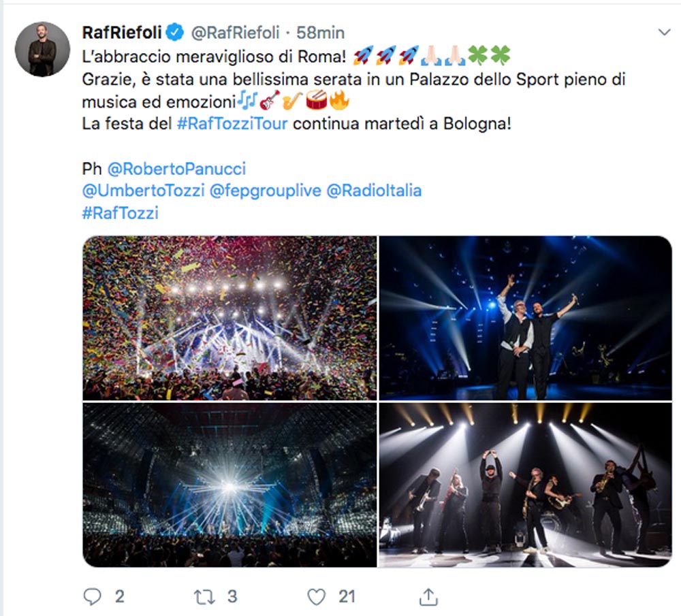Click the blue verified badge

pyautogui.click(x=175, y=33)
